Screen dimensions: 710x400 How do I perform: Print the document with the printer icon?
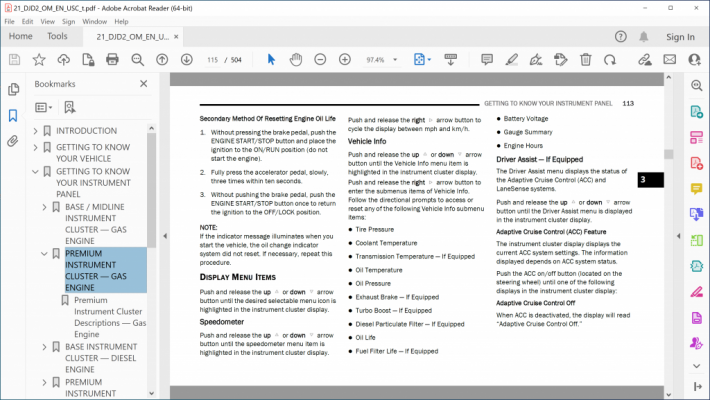[112, 59]
